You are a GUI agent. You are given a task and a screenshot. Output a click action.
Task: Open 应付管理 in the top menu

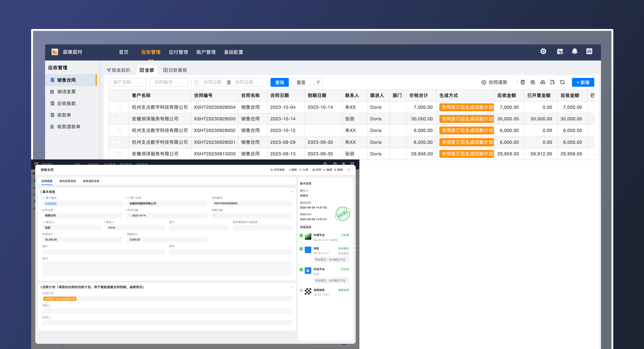pos(178,52)
